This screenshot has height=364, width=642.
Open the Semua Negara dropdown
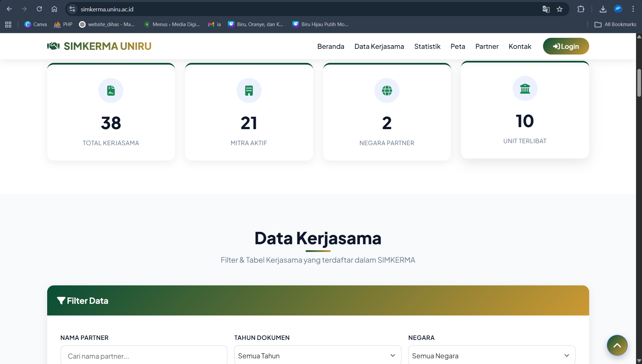coord(492,355)
